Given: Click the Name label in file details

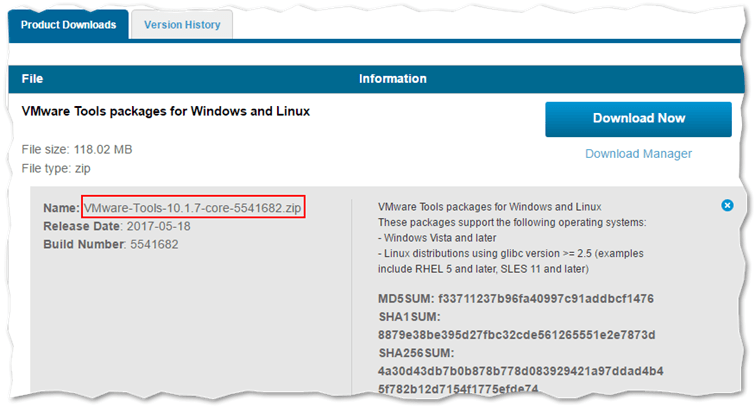Looking at the screenshot, I should [x=61, y=208].
